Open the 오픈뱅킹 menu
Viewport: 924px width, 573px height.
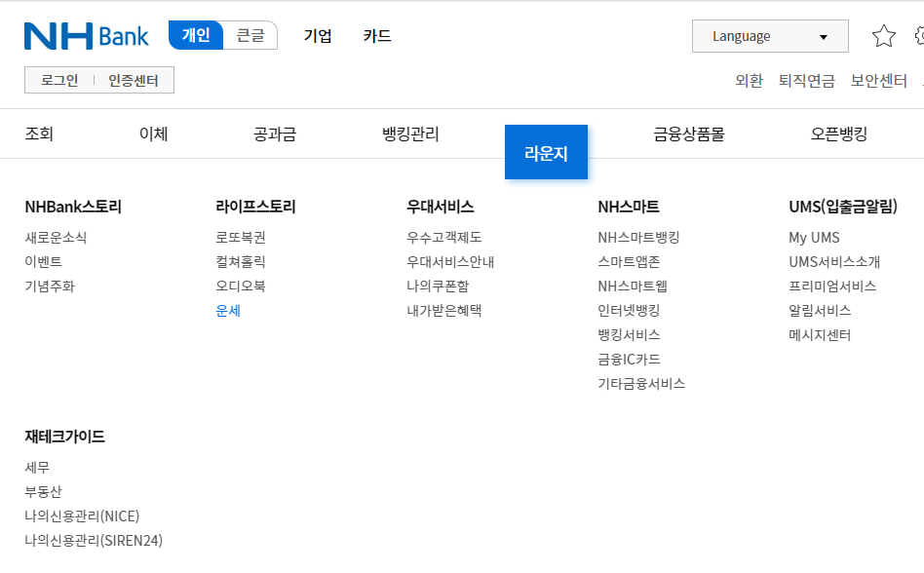(839, 134)
